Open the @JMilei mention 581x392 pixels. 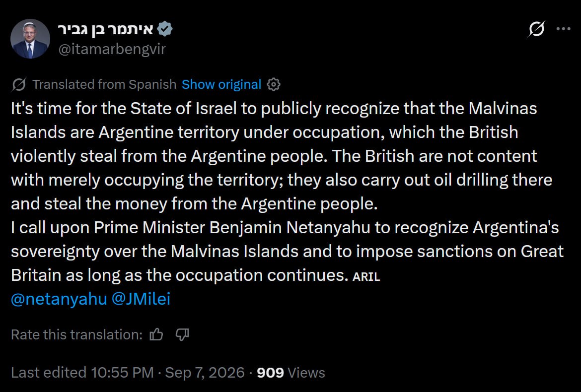141,299
